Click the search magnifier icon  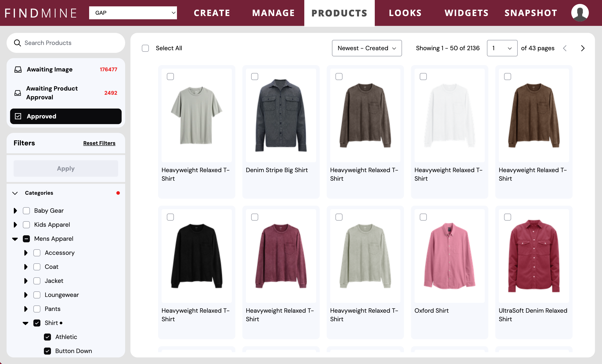click(x=17, y=43)
